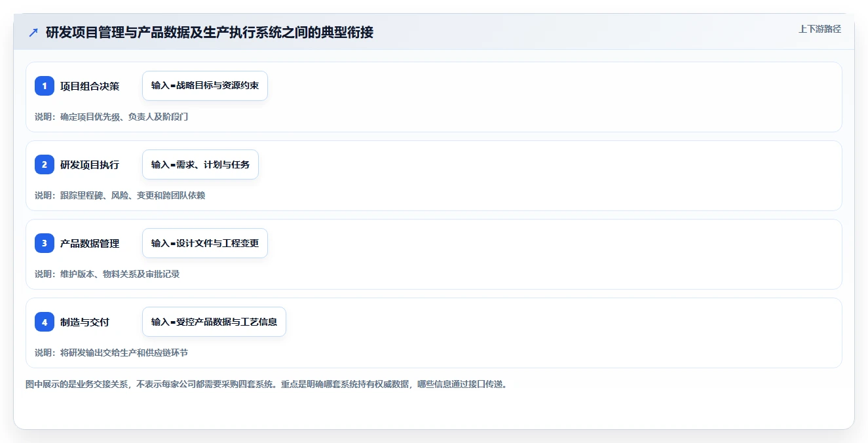Click the description 将研发输出交给生产和供应链环节
The height and width of the screenshot is (443, 868).
(124, 353)
